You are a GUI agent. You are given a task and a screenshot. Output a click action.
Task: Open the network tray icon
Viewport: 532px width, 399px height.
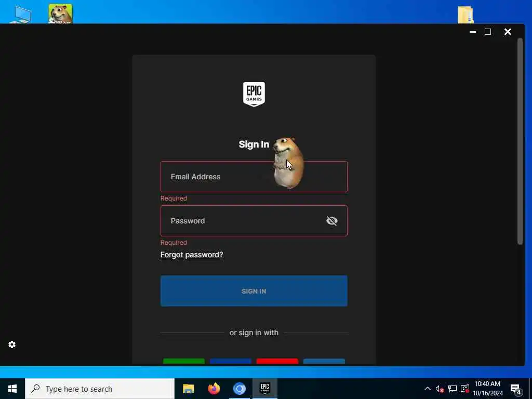pyautogui.click(x=453, y=389)
